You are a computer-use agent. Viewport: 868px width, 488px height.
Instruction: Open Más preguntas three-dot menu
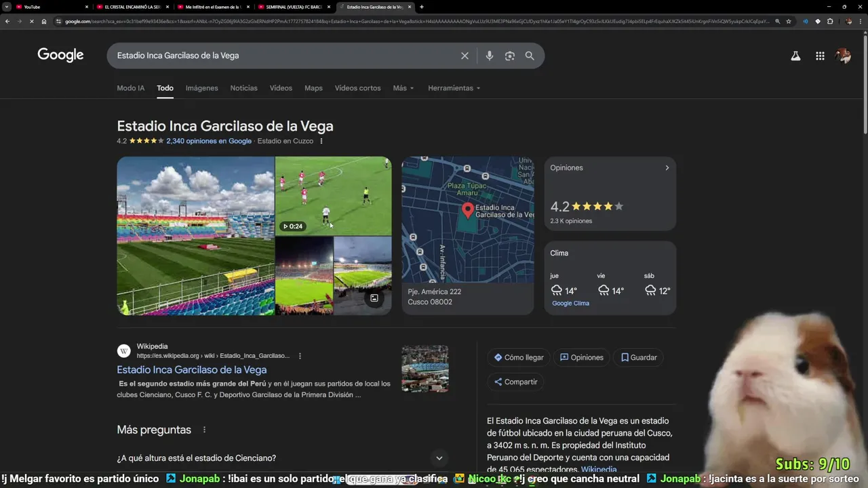tap(204, 430)
